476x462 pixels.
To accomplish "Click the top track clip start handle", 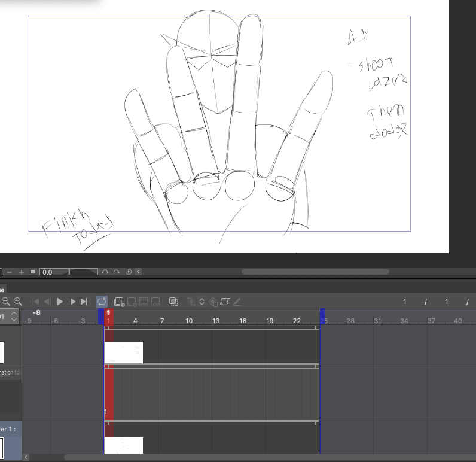I will (107, 328).
